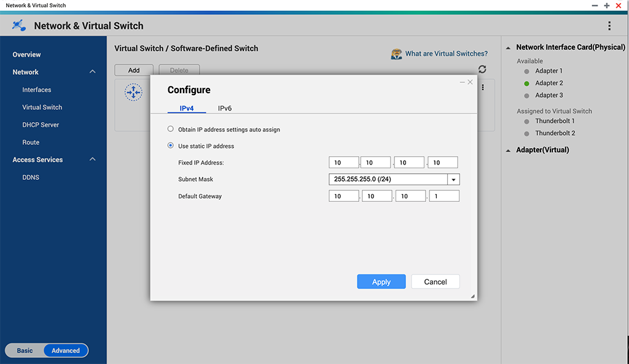
Task: Switch to the IPv4 tab
Action: click(187, 108)
